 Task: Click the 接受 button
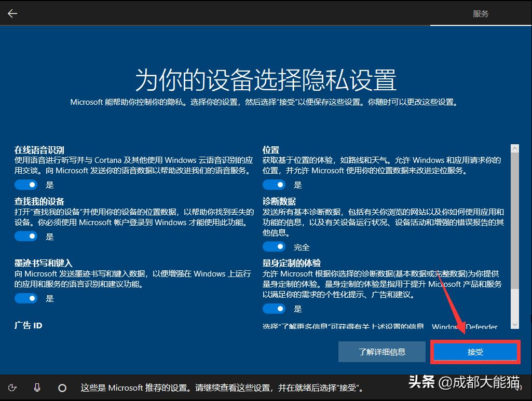[x=475, y=351]
